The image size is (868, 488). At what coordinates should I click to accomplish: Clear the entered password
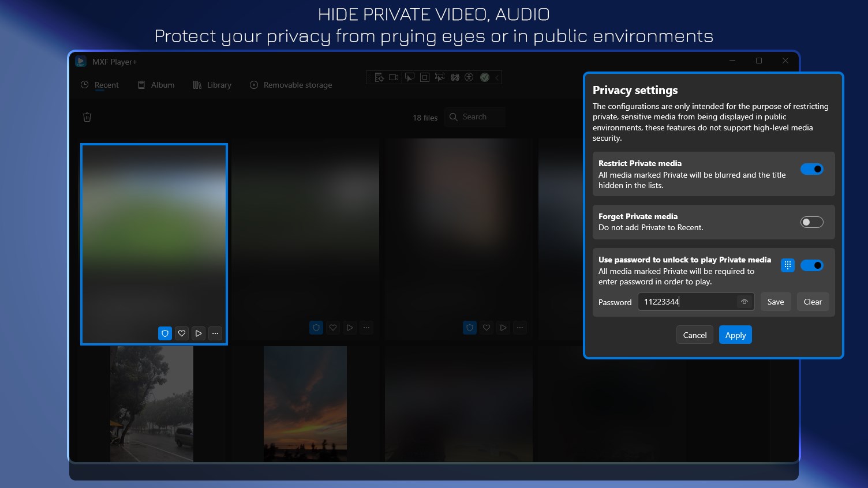tap(813, 302)
